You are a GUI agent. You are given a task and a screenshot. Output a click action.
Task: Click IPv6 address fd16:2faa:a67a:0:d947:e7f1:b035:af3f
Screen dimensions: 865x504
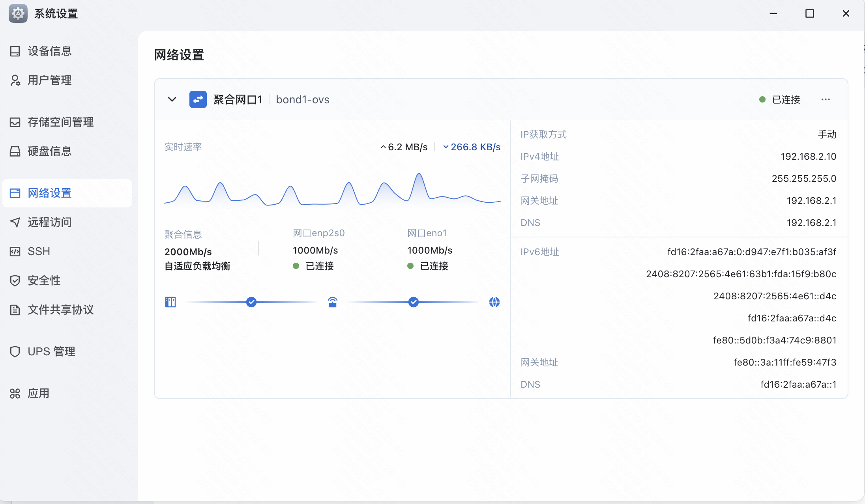[x=752, y=252]
